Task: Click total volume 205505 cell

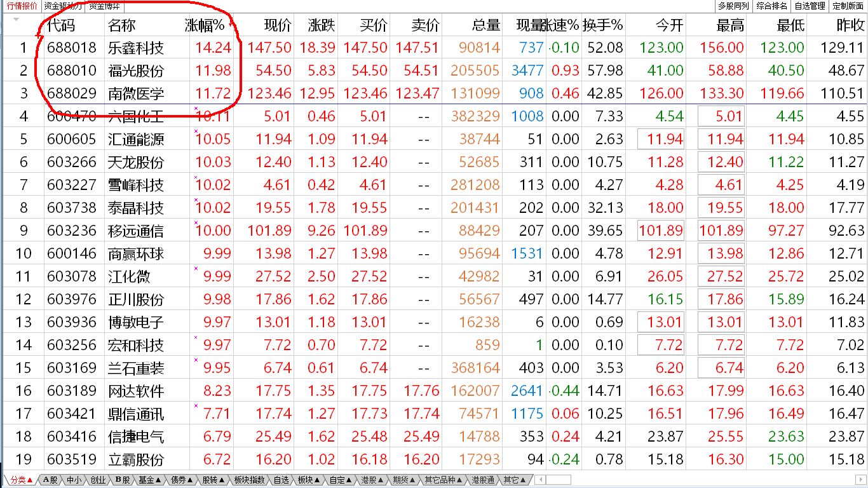Action: click(x=475, y=71)
